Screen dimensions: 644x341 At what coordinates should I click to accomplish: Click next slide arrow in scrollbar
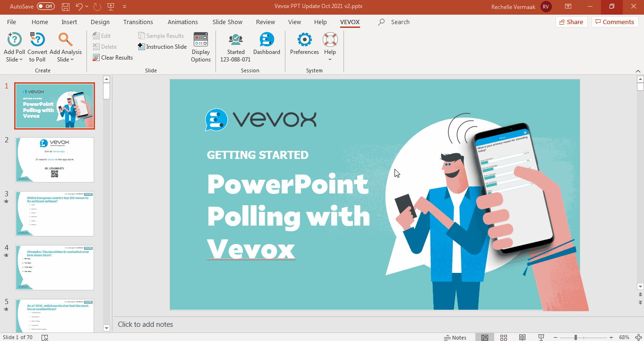pos(640,302)
